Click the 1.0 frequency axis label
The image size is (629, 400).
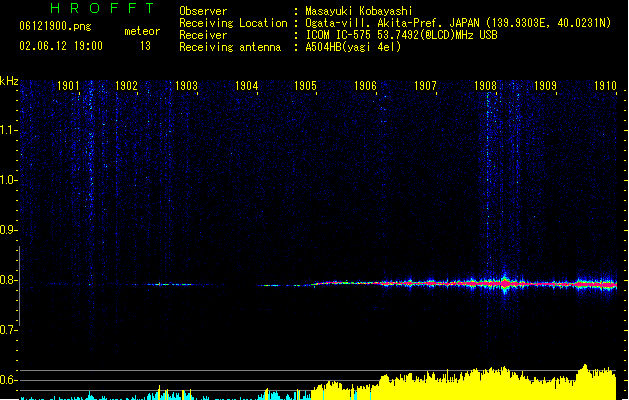pos(8,180)
